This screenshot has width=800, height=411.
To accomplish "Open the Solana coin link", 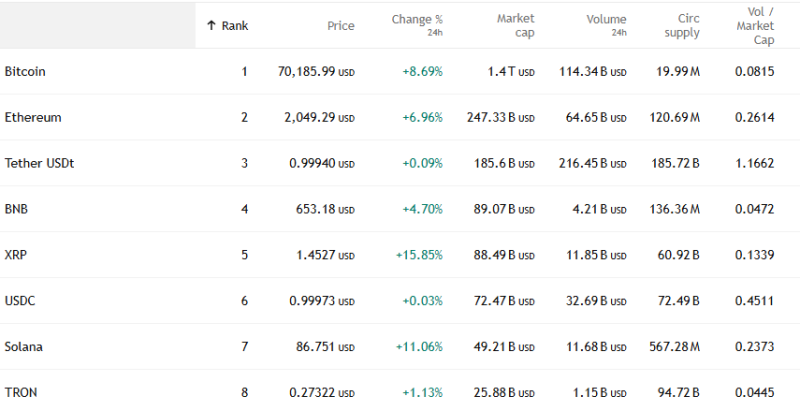I will coord(23,347).
